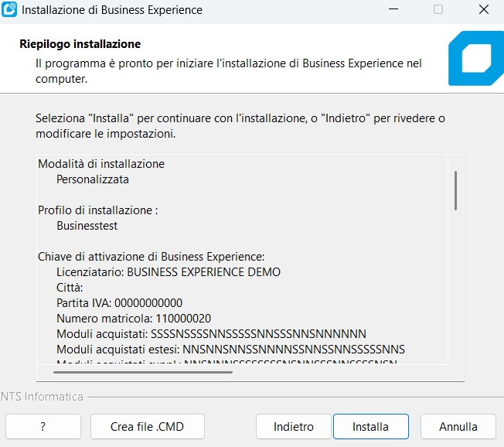Click the 'Riepilogo installazione' heading
Image resolution: width=504 pixels, height=447 pixels.
(x=80, y=44)
